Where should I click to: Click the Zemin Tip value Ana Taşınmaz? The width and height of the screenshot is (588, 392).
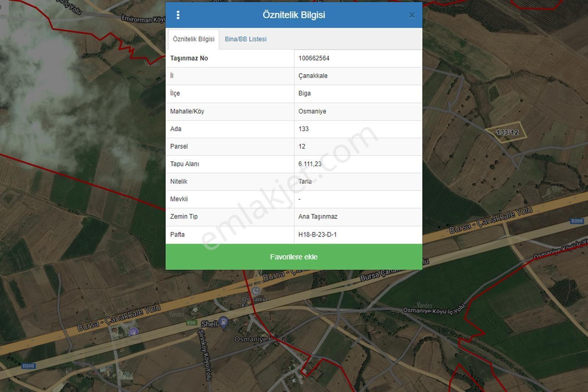(x=318, y=217)
